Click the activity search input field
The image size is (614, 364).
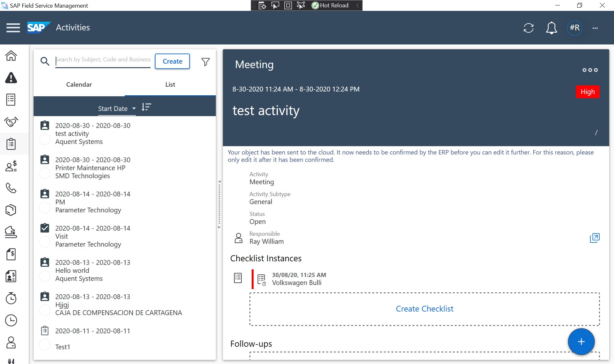[103, 60]
